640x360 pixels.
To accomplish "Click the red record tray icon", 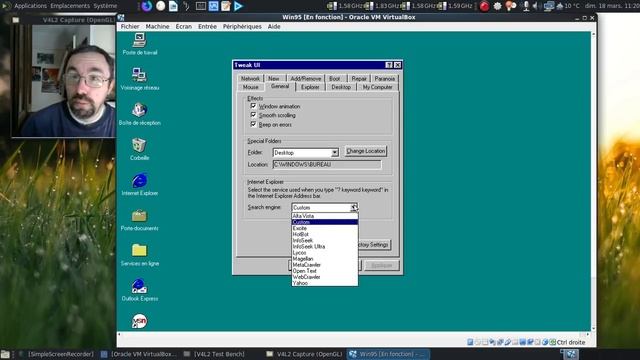I will [x=484, y=6].
